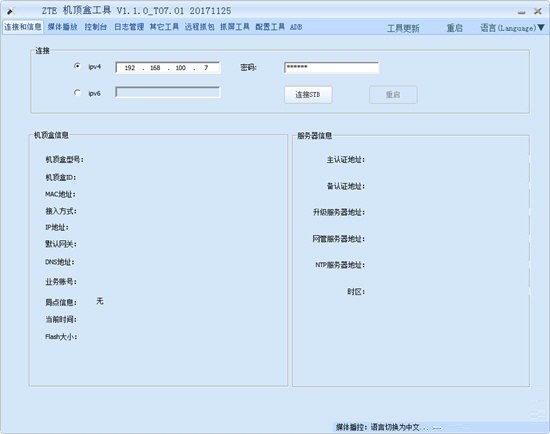Screen dimensions: 550x434
Task: Click the 无 value beside 网点信息
Action: click(x=100, y=301)
